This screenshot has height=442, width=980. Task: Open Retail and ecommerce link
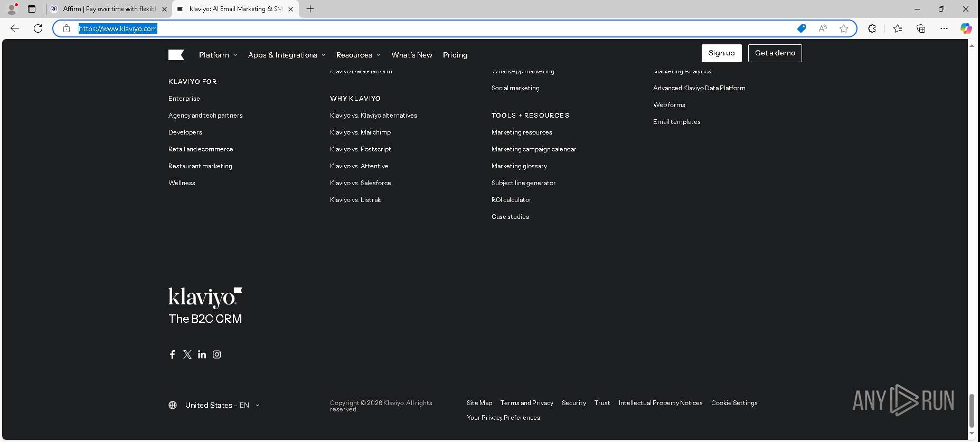pyautogui.click(x=201, y=149)
